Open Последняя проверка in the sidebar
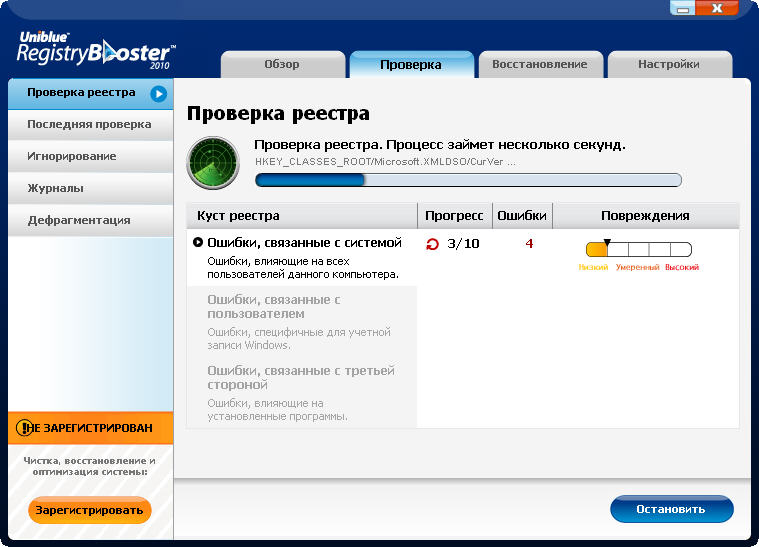Screen dimensions: 759x547 click(91, 125)
